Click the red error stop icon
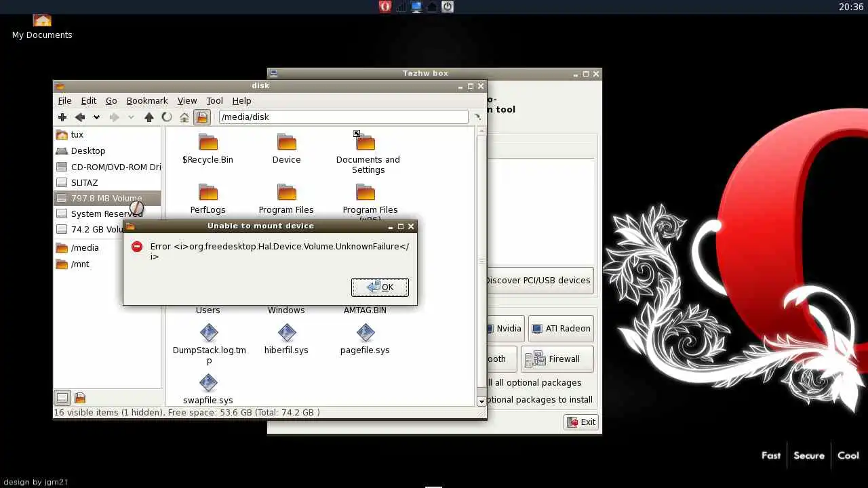The image size is (868, 488). [137, 247]
